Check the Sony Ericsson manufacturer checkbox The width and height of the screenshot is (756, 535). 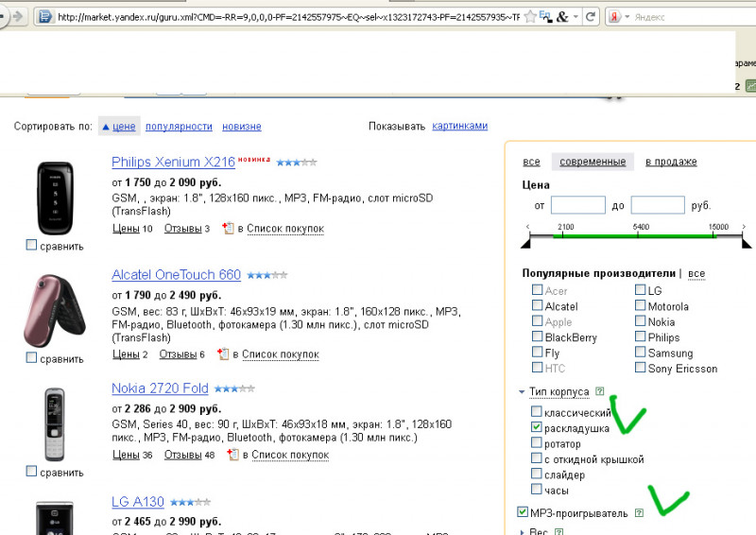[x=641, y=367]
